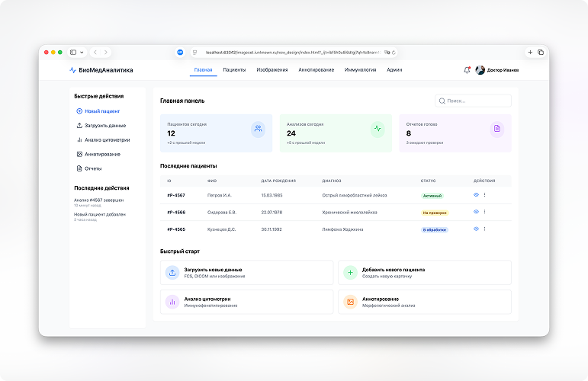Click the notification bell icon
This screenshot has height=381, width=588.
coord(467,70)
